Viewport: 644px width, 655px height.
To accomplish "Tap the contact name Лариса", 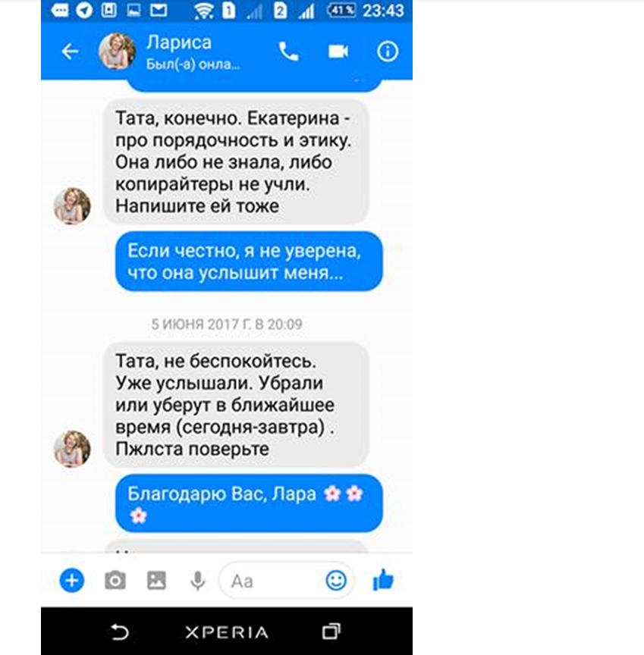I will pos(179,42).
